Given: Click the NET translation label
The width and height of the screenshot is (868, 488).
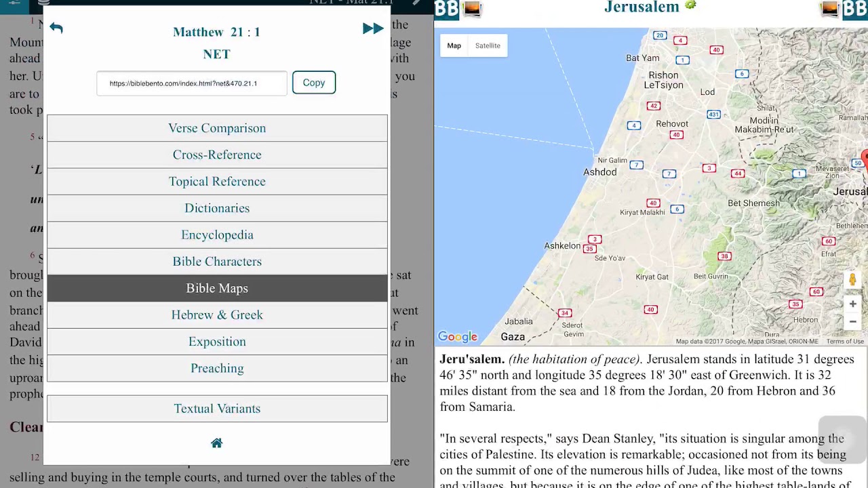Looking at the screenshot, I should (217, 54).
